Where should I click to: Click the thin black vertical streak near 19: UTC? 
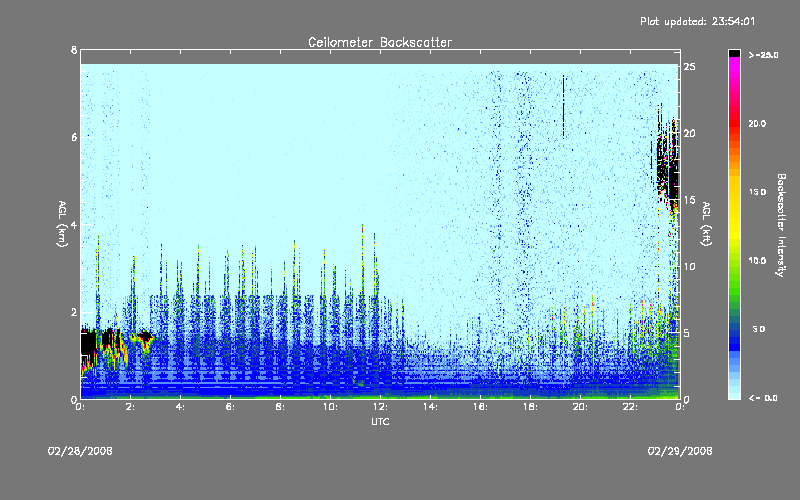coord(563,107)
